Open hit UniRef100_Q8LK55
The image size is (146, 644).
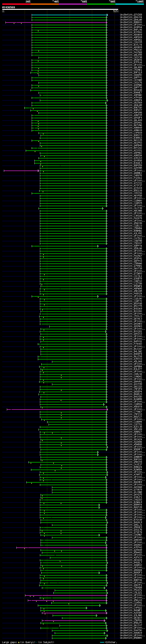[131, 55]
